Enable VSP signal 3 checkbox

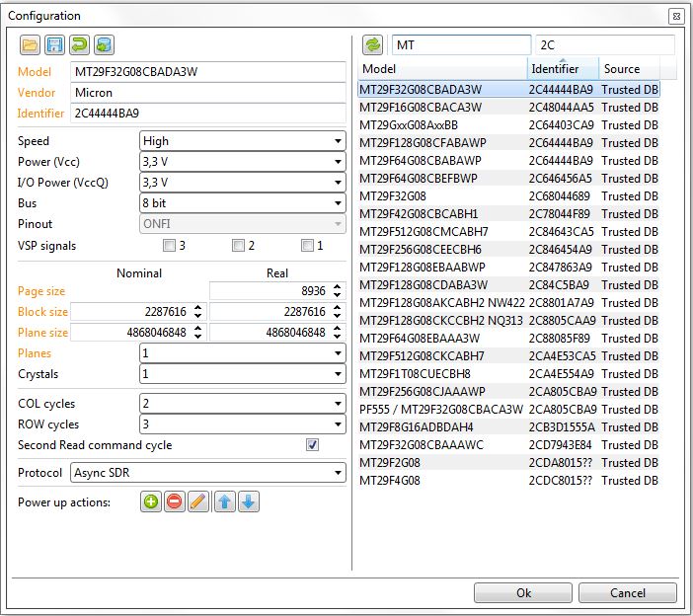pos(169,245)
